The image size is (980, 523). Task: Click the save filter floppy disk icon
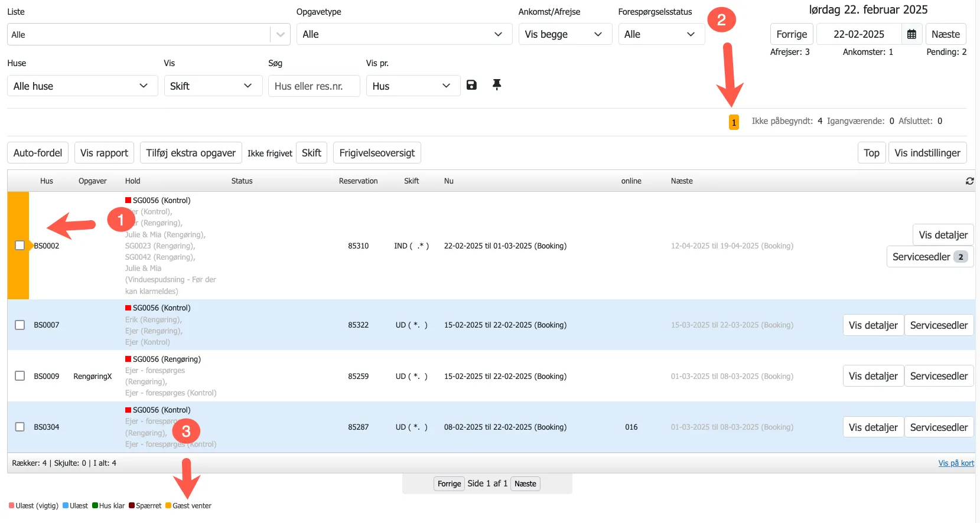(x=471, y=85)
